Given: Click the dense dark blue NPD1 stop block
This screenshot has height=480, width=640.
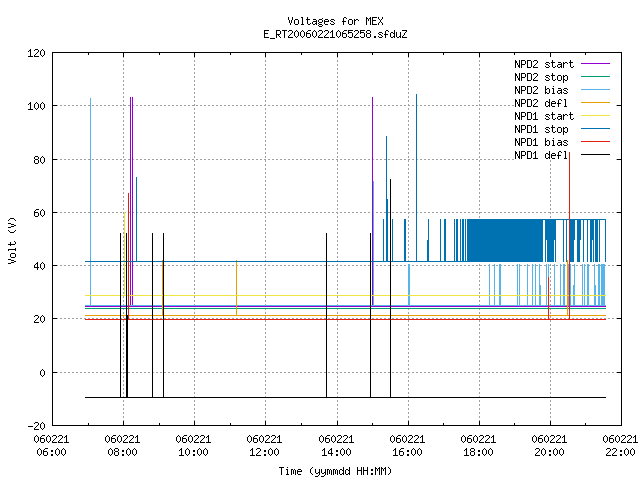Looking at the screenshot, I should pos(505,240).
